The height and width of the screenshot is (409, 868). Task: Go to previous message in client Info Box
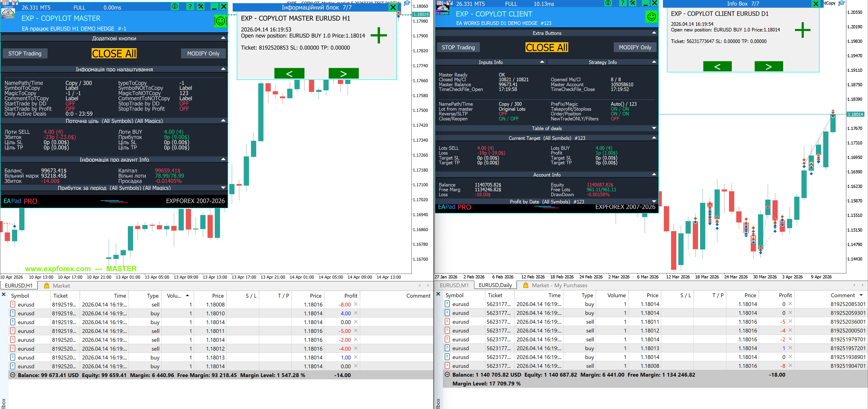[x=717, y=66]
